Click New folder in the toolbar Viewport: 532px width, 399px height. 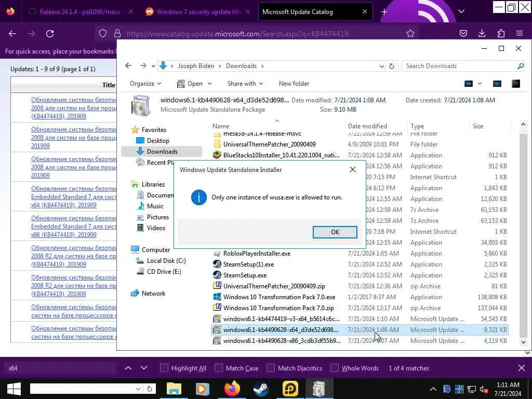(x=294, y=84)
